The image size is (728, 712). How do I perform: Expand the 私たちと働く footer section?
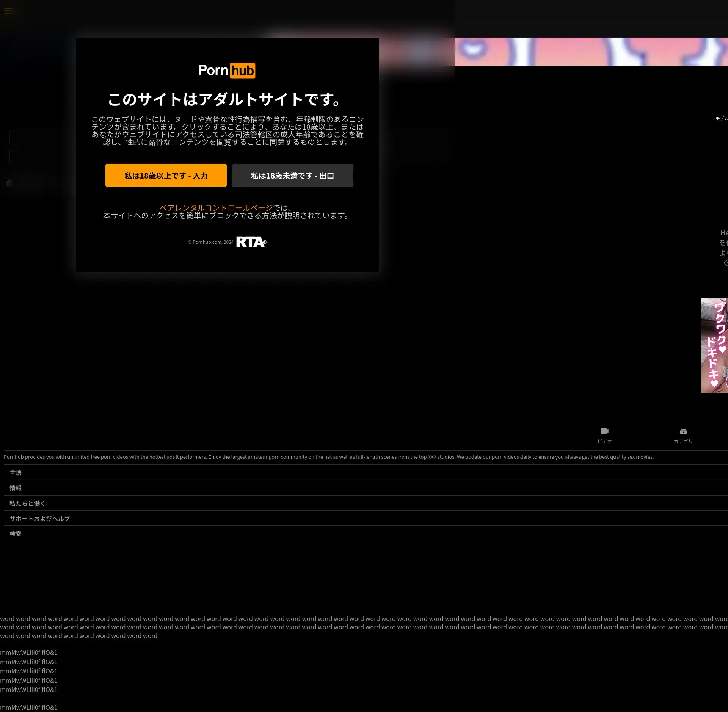(27, 503)
